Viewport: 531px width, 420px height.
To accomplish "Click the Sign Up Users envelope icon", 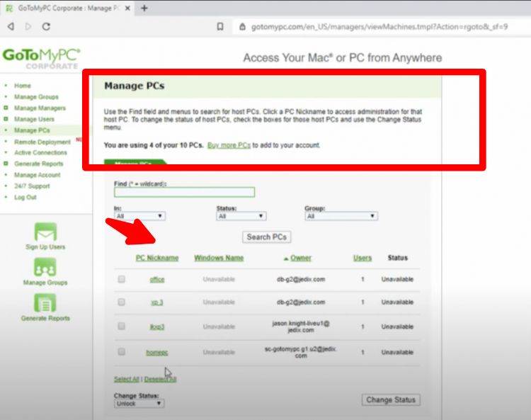I will 45,232.
